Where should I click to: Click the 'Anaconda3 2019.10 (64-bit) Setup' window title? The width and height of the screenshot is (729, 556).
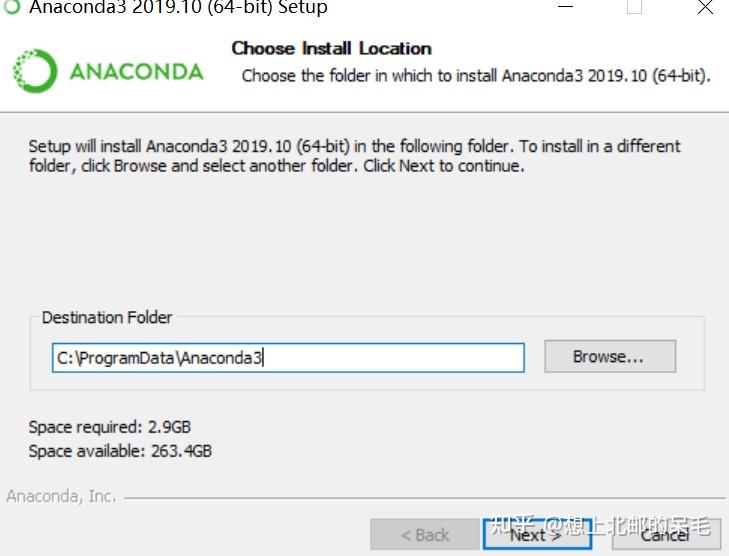pos(179,7)
